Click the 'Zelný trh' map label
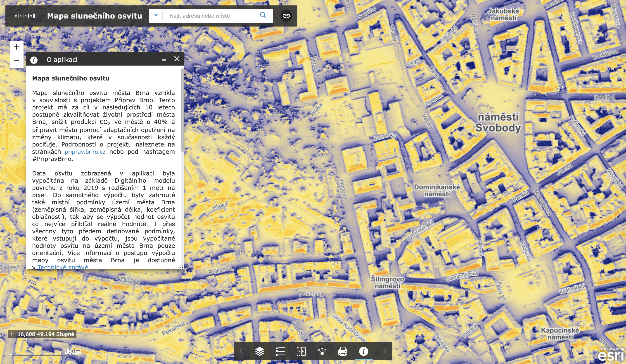The width and height of the screenshot is (626, 364). tap(500, 291)
